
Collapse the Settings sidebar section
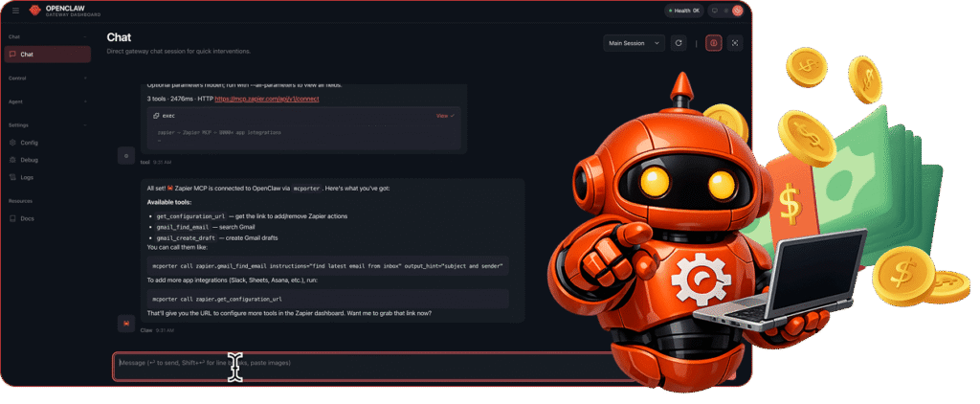coord(86,124)
